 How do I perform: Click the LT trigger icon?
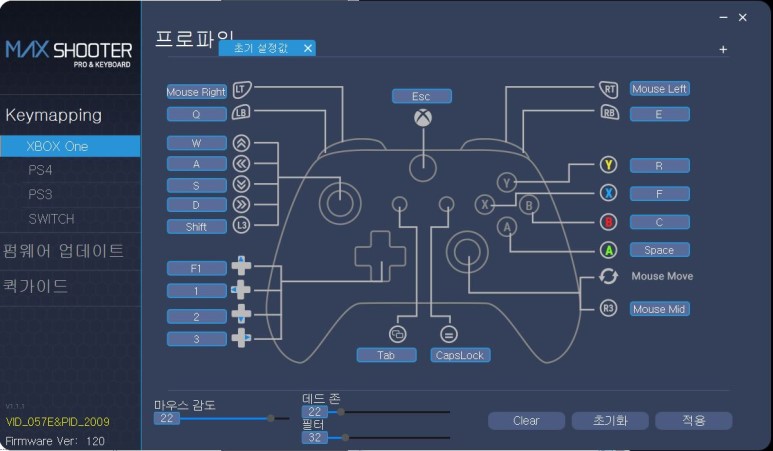(x=242, y=90)
